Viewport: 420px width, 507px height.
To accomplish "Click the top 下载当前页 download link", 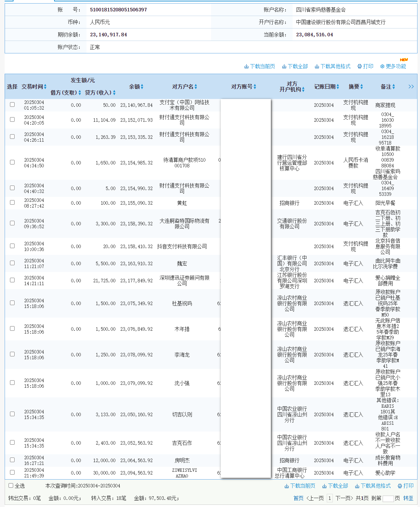I will pos(259,67).
